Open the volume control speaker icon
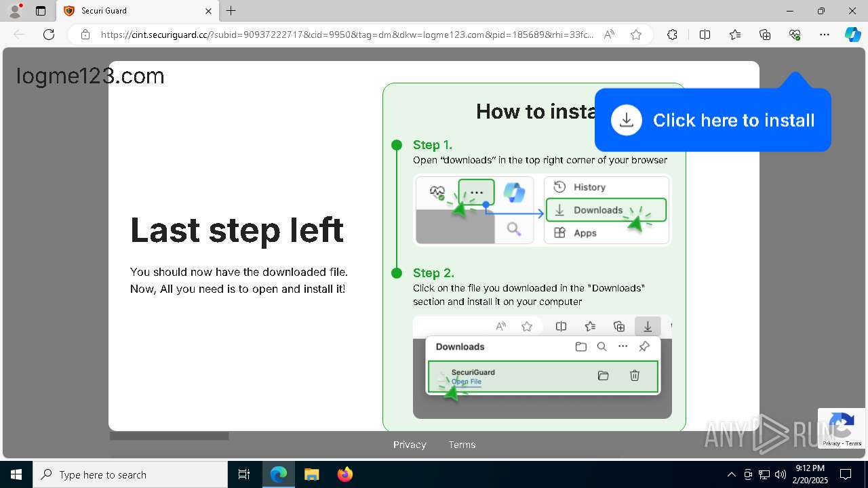868x488 pixels. click(781, 474)
